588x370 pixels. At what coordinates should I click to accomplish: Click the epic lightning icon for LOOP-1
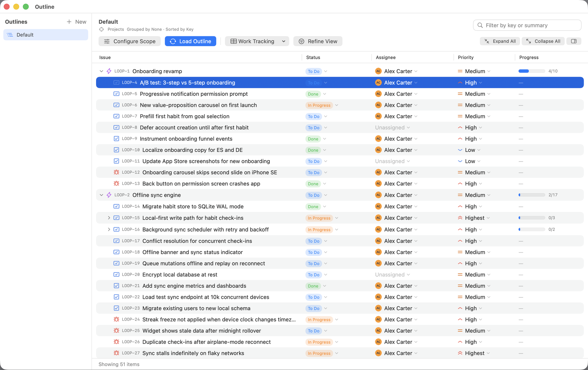click(109, 71)
